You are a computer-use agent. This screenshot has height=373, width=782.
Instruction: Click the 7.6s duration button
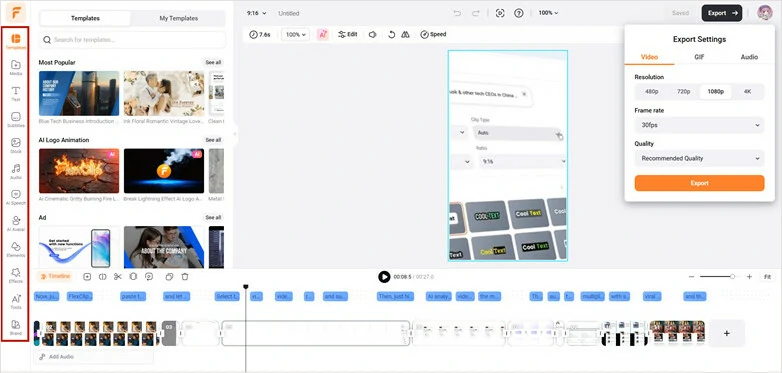pyautogui.click(x=260, y=34)
